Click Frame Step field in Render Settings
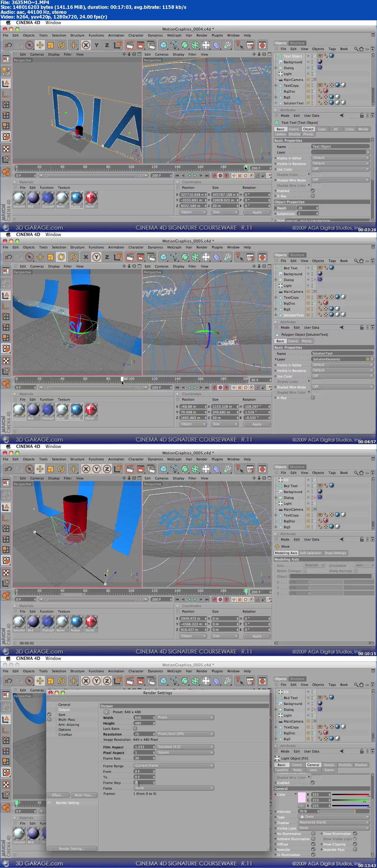Image resolution: width=377 pixels, height=868 pixels. tap(144, 782)
